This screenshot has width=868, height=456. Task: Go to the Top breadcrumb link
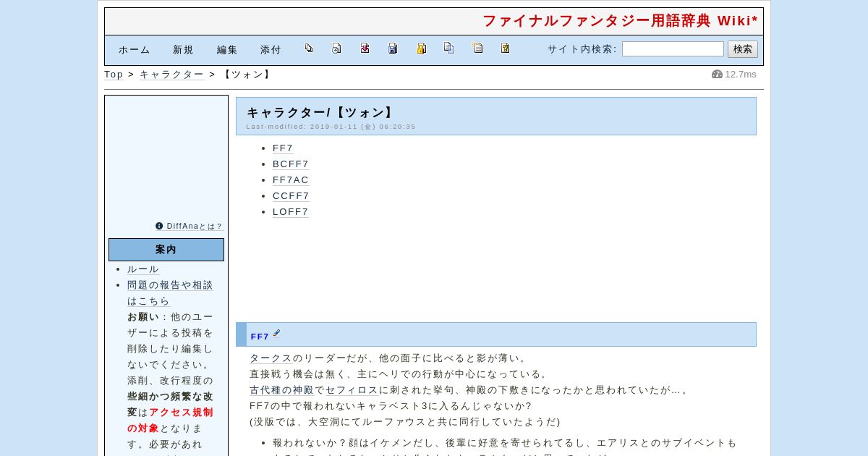114,75
